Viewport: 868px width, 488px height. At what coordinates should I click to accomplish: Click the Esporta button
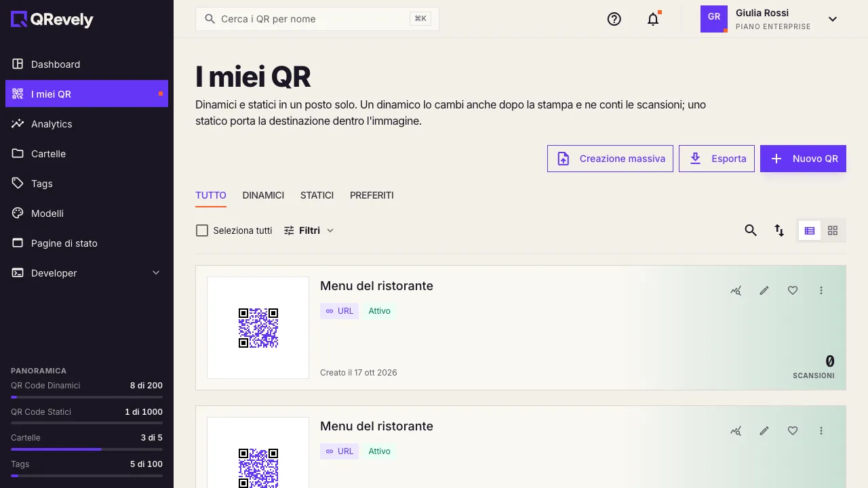[717, 159]
